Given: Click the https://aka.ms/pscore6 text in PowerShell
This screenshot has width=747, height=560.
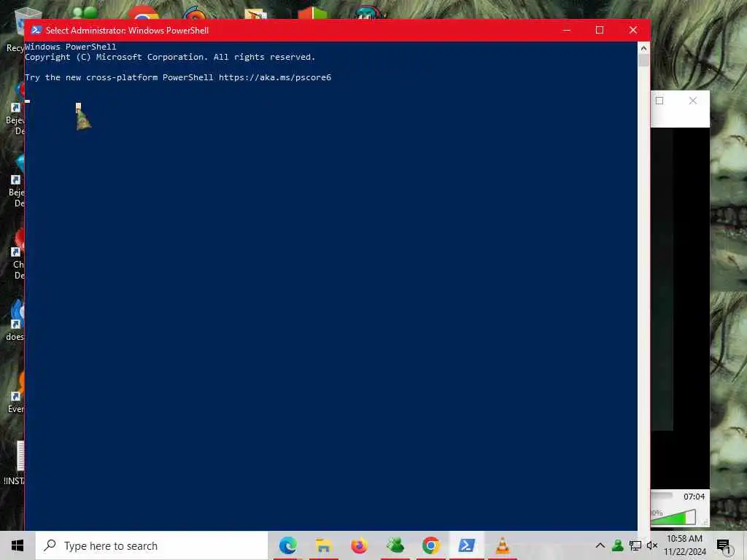Looking at the screenshot, I should pyautogui.click(x=275, y=77).
